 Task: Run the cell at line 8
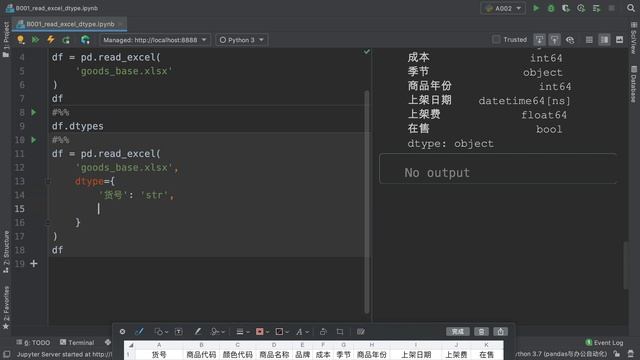(34, 112)
